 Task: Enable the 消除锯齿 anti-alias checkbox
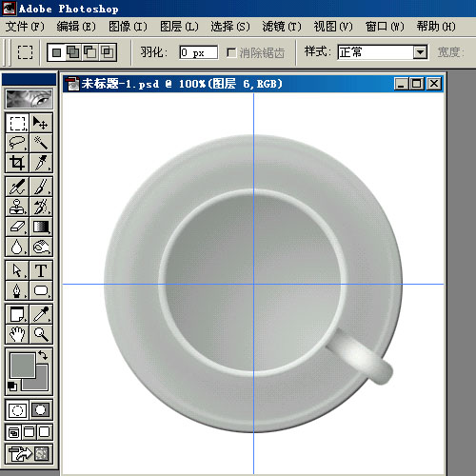tap(231, 52)
